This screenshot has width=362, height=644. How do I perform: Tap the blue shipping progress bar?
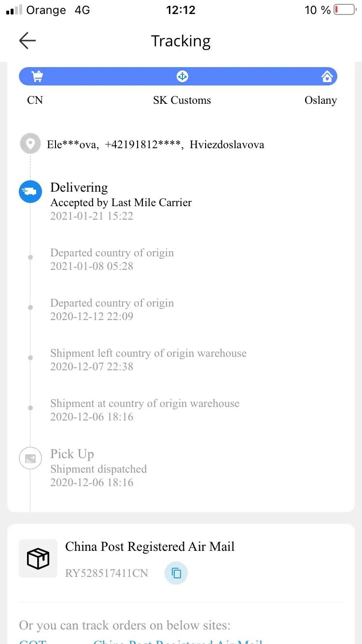click(x=178, y=76)
